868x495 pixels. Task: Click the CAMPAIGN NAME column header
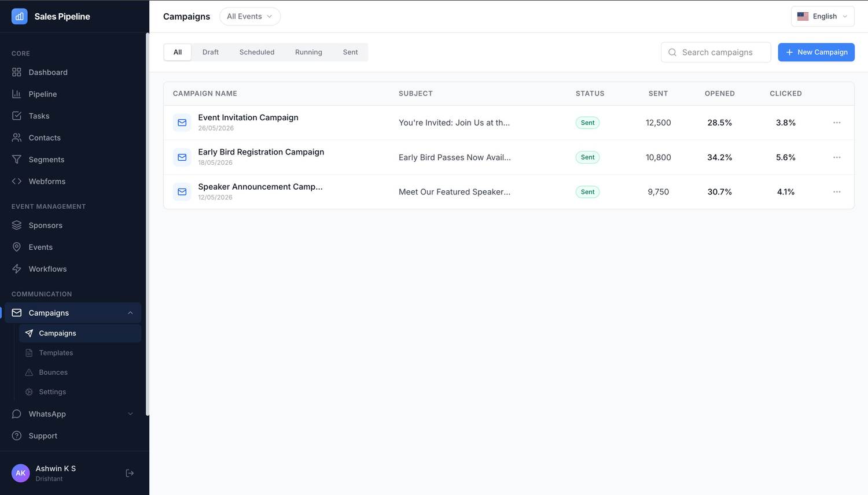(x=205, y=94)
